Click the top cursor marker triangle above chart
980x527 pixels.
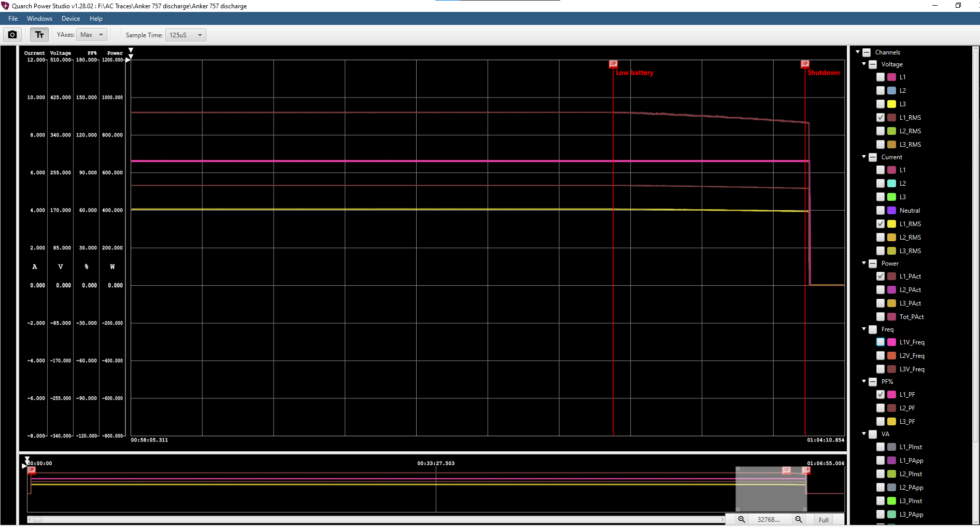[131, 50]
